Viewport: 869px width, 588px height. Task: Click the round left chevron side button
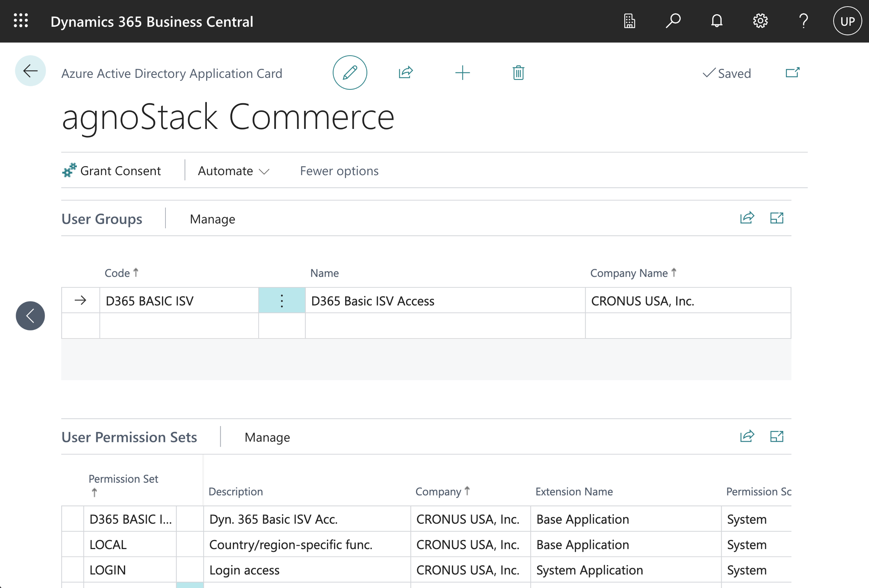(30, 316)
